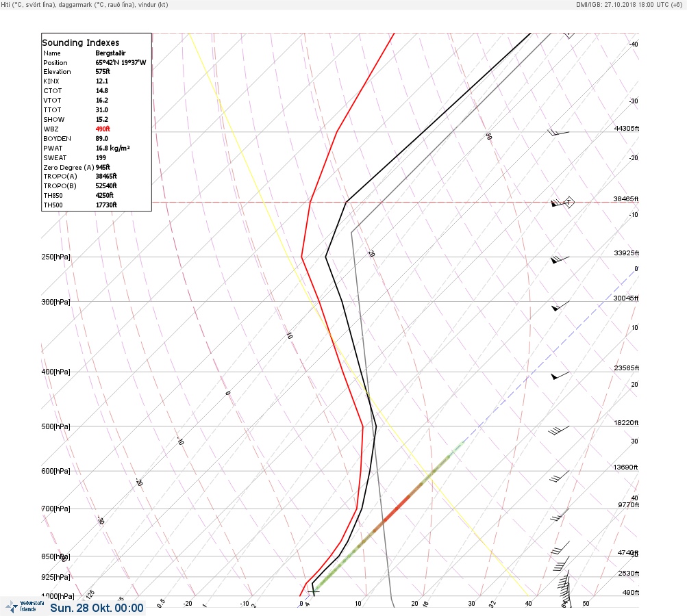Viewport: 687px width, 616px height.
Task: Click the 9770ft height label on the right axis
Action: coord(629,505)
